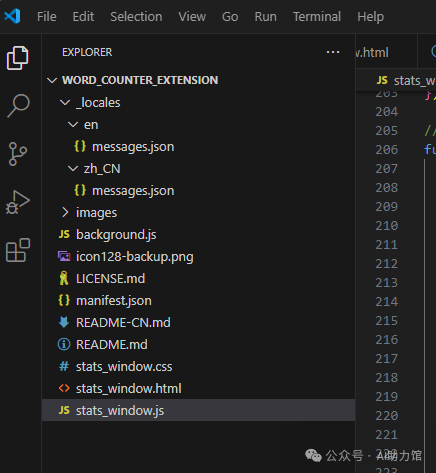Viewport: 436px width, 473px height.
Task: Click line number 215 in the gutter
Action: pyautogui.click(x=387, y=321)
